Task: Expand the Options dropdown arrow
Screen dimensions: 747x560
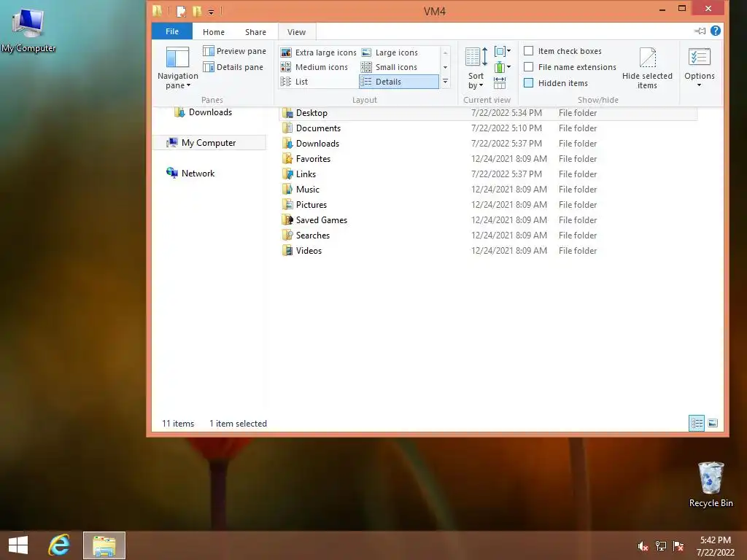Action: (699, 85)
